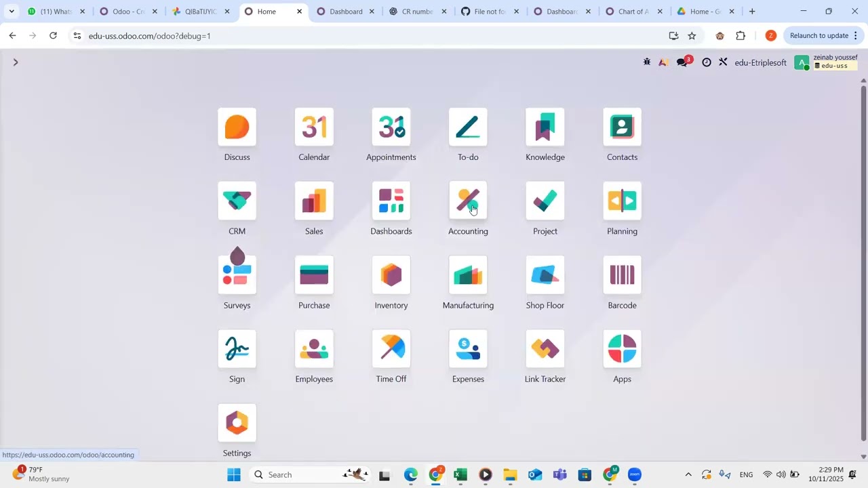Open the Sign app

(x=237, y=349)
